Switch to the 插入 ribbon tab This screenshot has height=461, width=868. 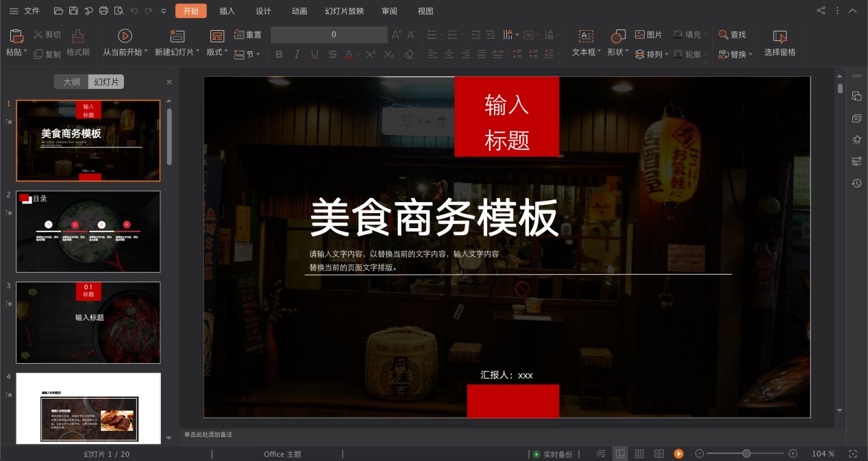point(227,11)
